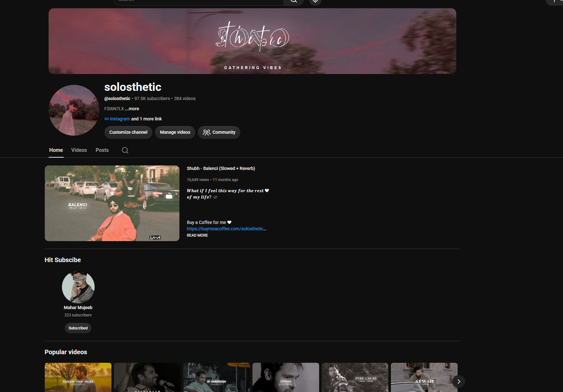Image resolution: width=563 pixels, height=392 pixels.
Task: Switch to the Home tab
Action: 56,150
